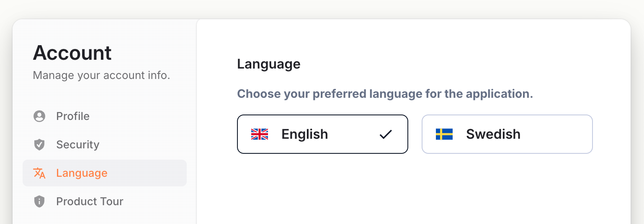Screen dimensions: 644x224
Task: Click the orange translate icon in sidebar
Action: coord(39,173)
